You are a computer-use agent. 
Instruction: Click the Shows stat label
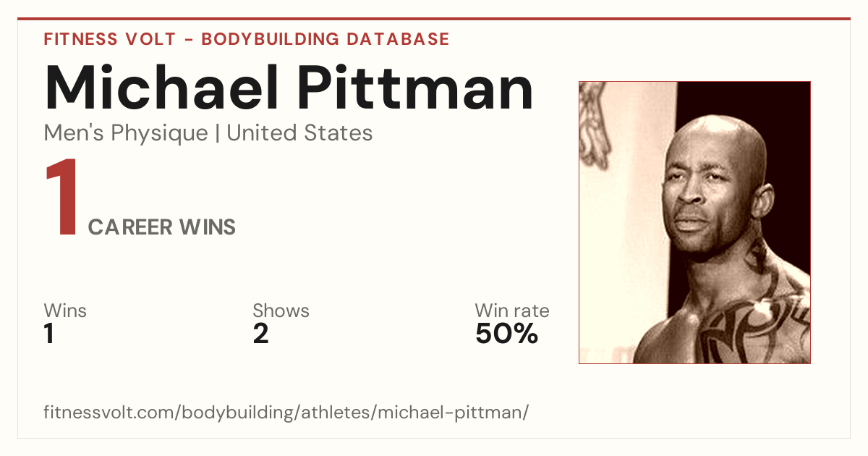pyautogui.click(x=281, y=311)
